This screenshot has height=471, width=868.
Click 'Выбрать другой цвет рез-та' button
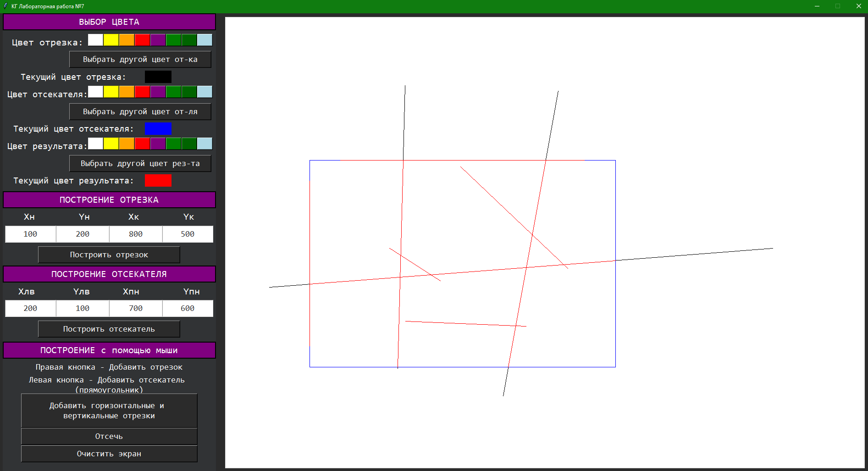pos(140,163)
